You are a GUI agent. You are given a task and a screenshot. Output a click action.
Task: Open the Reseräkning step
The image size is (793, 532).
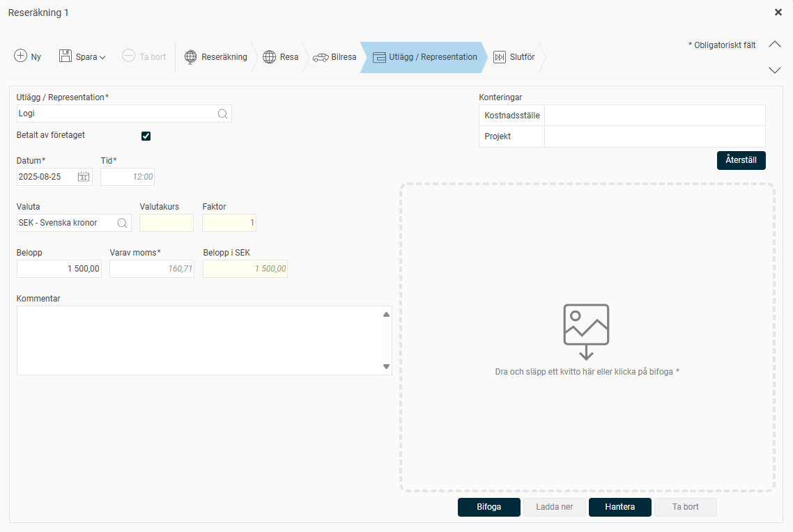tap(216, 57)
